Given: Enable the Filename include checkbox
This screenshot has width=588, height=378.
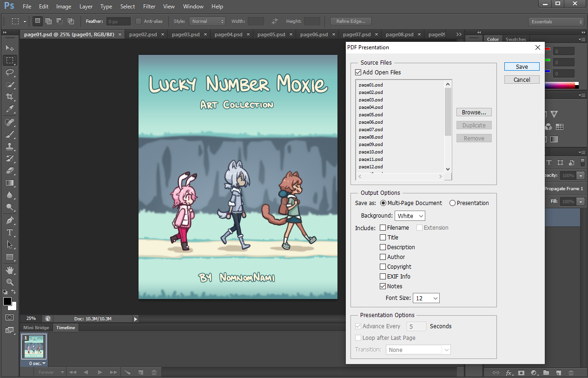Looking at the screenshot, I should (383, 227).
